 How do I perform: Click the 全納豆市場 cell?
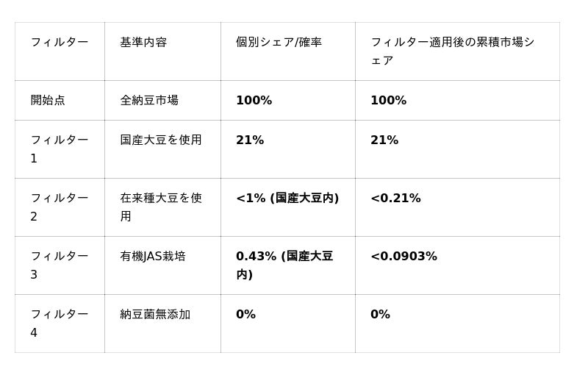coord(149,100)
